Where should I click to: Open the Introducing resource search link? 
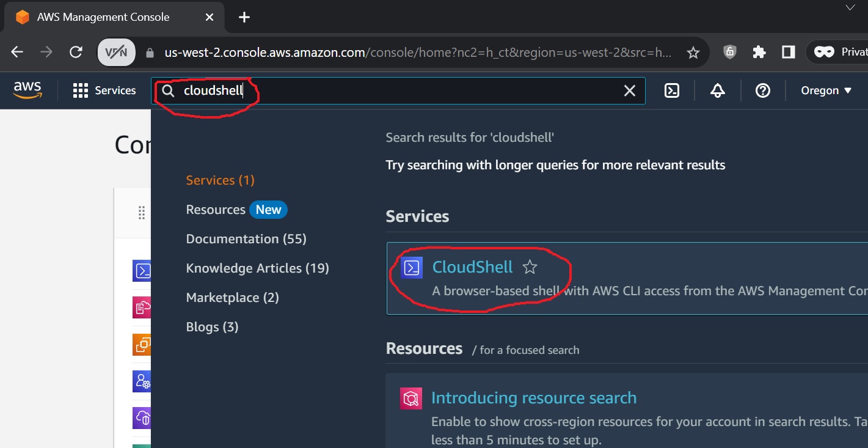tap(534, 398)
